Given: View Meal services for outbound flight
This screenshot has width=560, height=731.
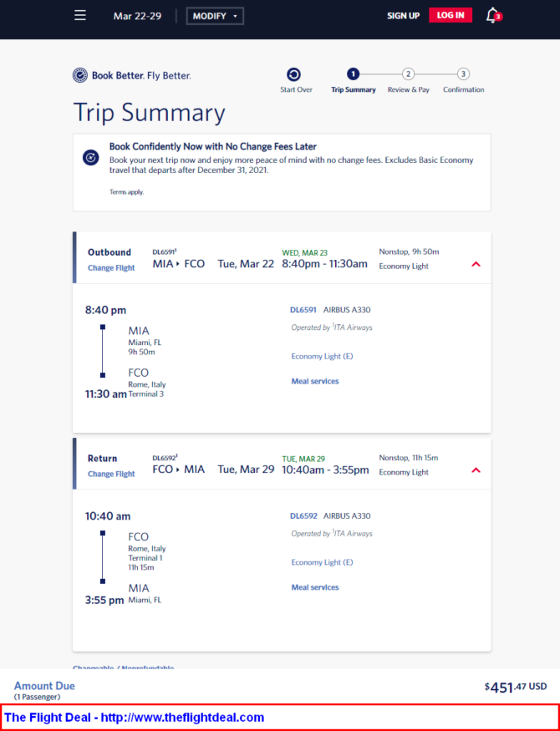Looking at the screenshot, I should (315, 381).
